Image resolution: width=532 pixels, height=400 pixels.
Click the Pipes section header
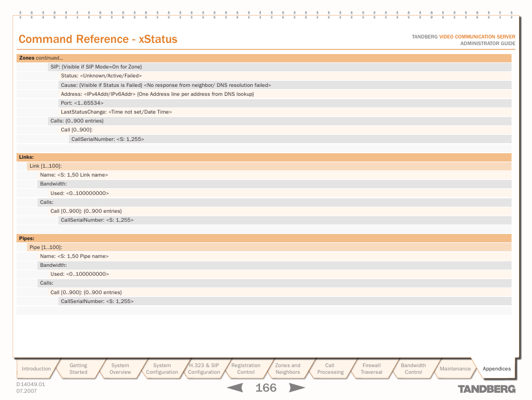[x=264, y=238]
